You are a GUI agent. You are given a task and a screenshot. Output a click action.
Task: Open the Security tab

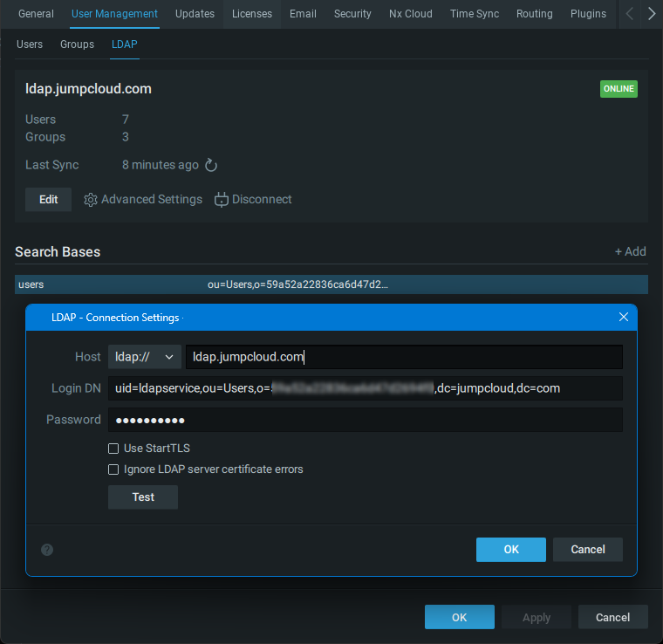352,14
